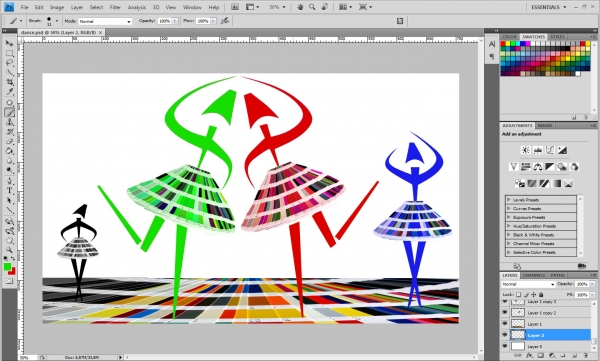Select the Eyedropper tool
The width and height of the screenshot is (600, 361).
(9, 92)
